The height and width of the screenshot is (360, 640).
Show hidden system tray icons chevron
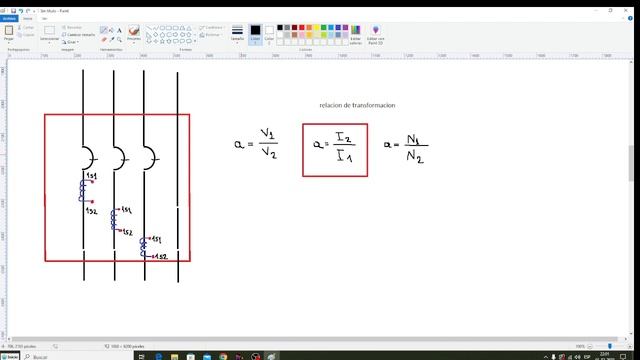pos(546,357)
